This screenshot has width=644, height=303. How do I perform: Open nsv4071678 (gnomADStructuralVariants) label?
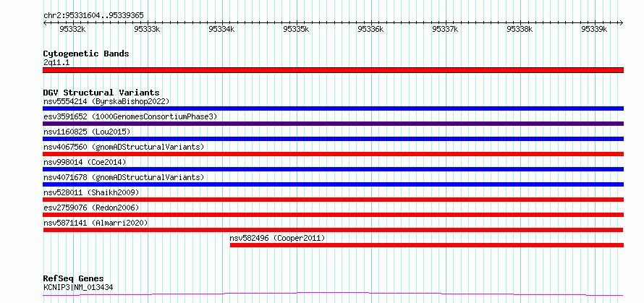(x=124, y=177)
